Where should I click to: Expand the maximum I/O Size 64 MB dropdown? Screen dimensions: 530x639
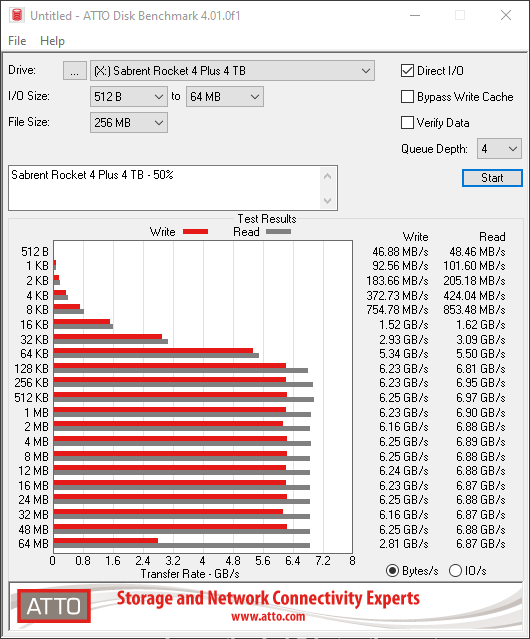coord(225,97)
